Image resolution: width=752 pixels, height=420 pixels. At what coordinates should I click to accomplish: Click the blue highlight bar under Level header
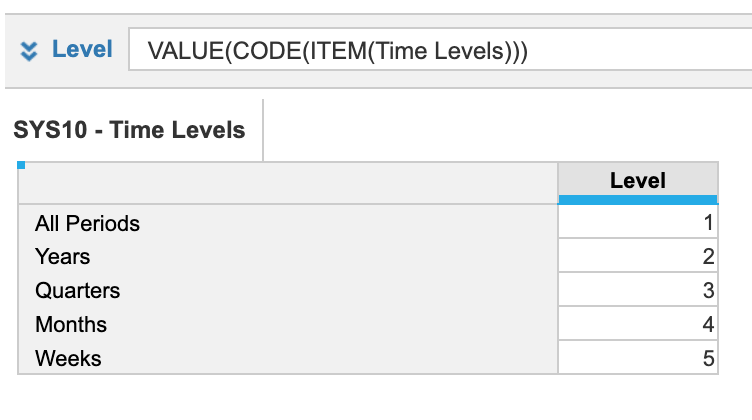638,200
